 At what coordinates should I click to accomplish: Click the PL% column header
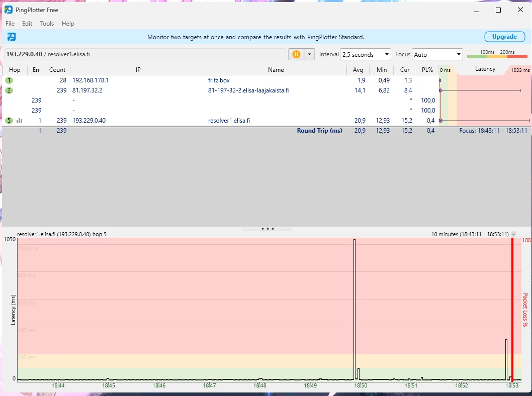click(427, 70)
